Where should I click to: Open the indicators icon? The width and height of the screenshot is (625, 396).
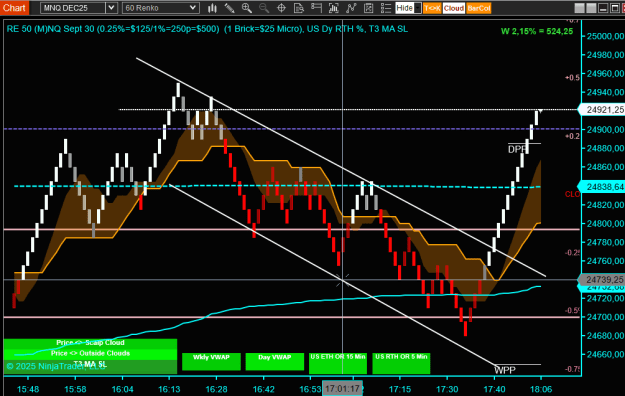[351, 8]
